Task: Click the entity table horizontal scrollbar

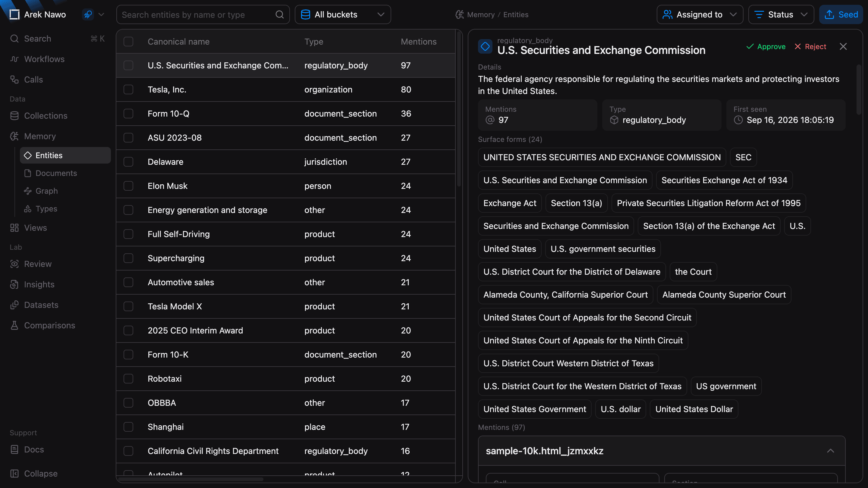Action: point(190,479)
